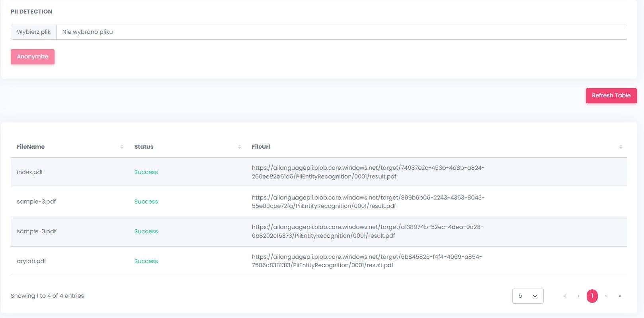Click the sample-3.pdf URL containing a138974b
The height and width of the screenshot is (318, 644).
pos(368,232)
